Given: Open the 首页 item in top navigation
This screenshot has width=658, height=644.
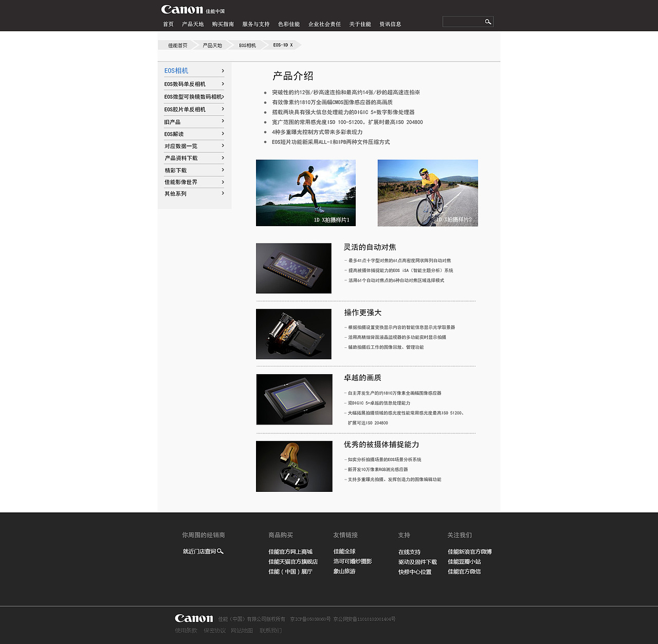Looking at the screenshot, I should pyautogui.click(x=168, y=24).
